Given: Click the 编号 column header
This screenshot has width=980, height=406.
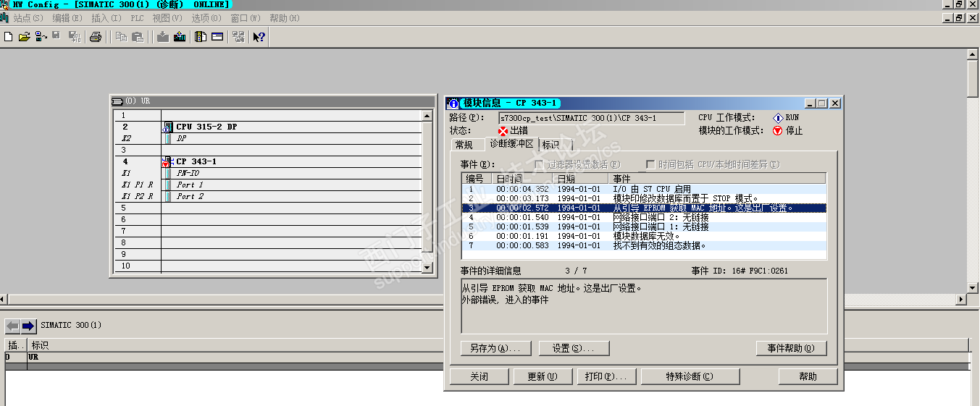Looking at the screenshot, I should [x=477, y=179].
